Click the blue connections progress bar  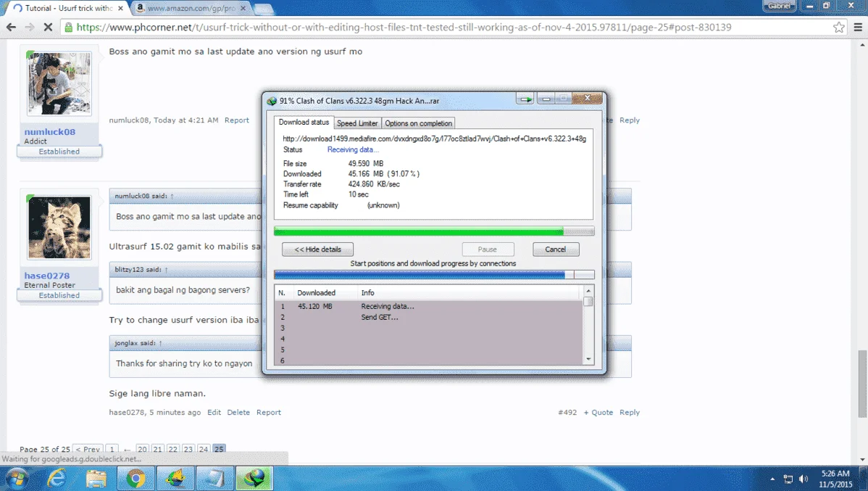[x=434, y=274]
